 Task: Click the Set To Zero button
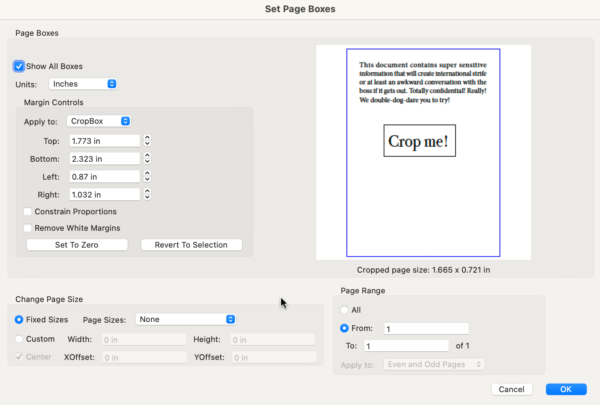click(x=77, y=245)
